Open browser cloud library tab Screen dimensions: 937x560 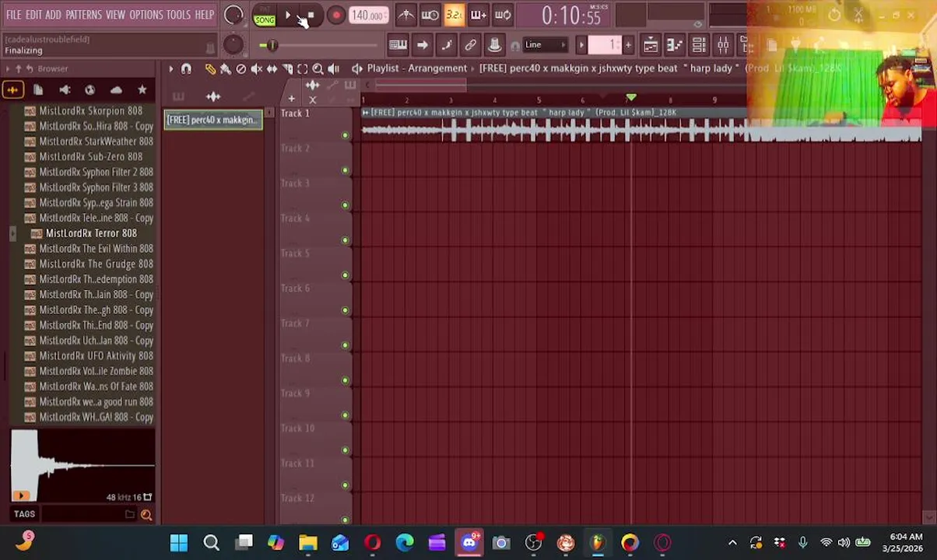click(x=116, y=90)
